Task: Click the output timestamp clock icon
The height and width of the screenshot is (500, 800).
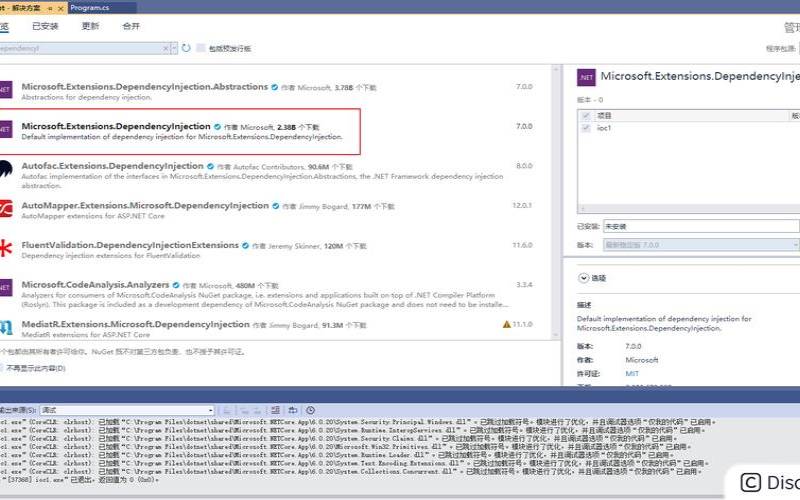Action: click(310, 410)
